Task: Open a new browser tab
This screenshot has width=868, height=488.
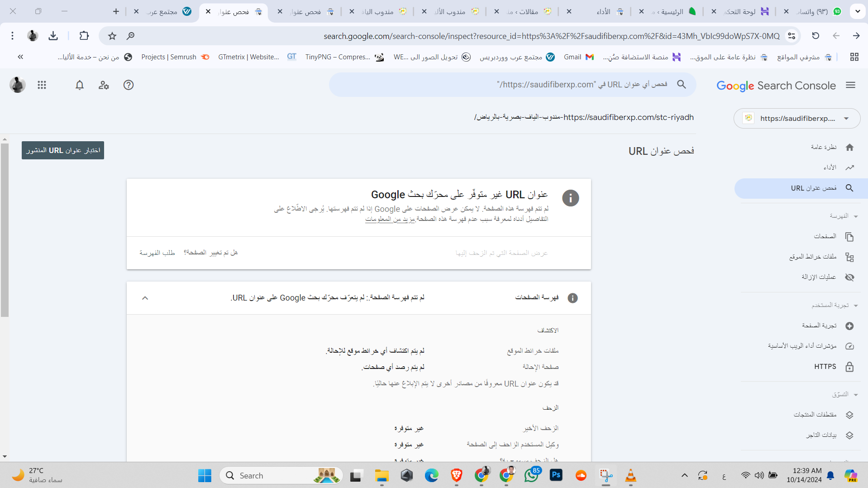Action: pos(116,11)
